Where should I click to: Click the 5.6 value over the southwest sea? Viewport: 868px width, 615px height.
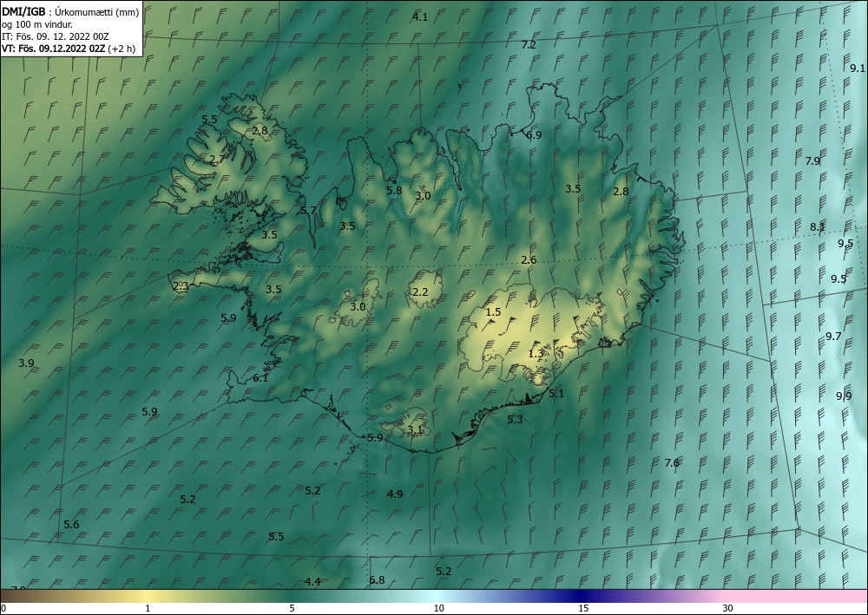pyautogui.click(x=71, y=524)
